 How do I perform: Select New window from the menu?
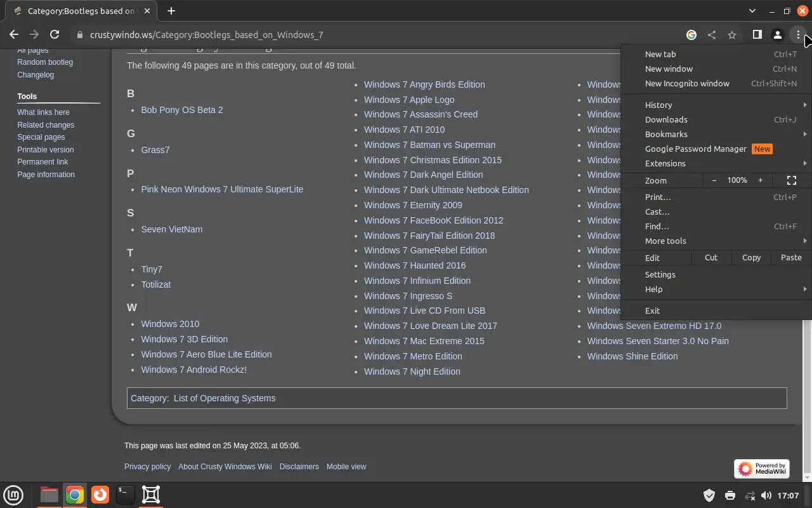click(x=716, y=69)
